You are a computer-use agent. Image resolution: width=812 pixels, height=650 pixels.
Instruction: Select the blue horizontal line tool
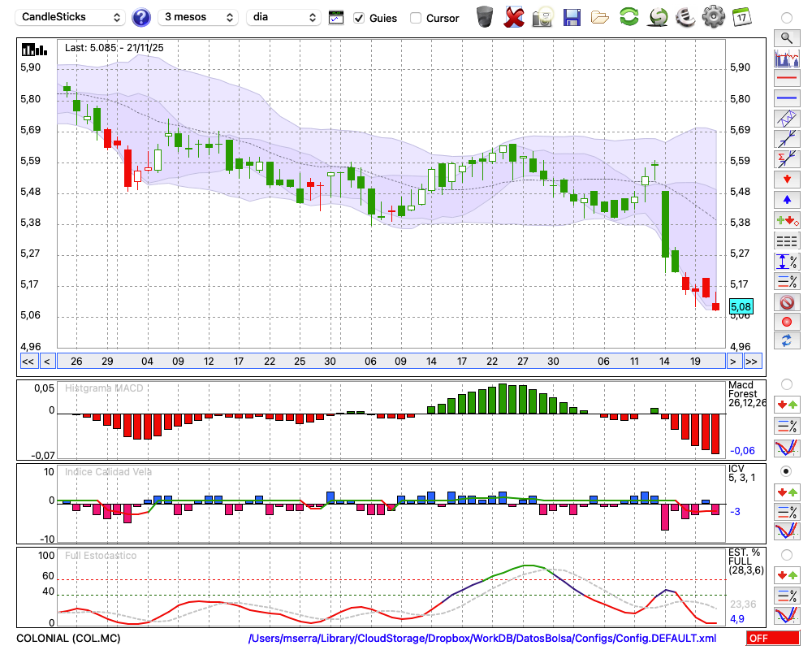tap(787, 98)
